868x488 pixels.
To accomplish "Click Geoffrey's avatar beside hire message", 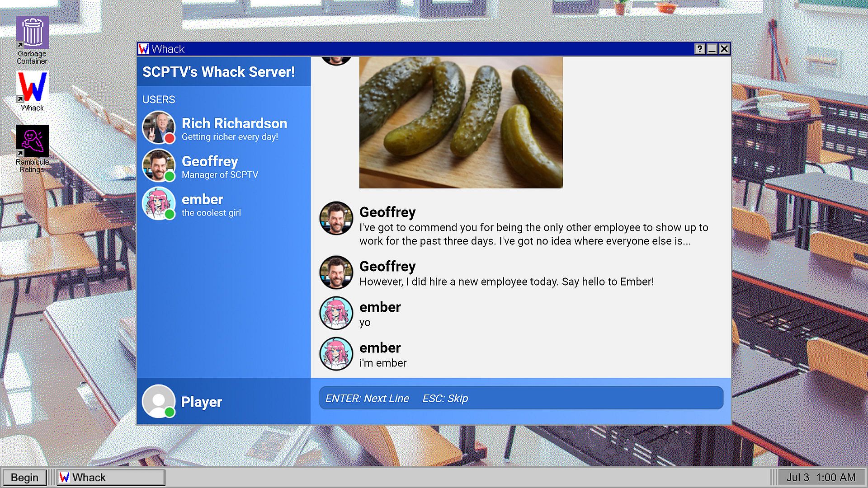I will 336,272.
